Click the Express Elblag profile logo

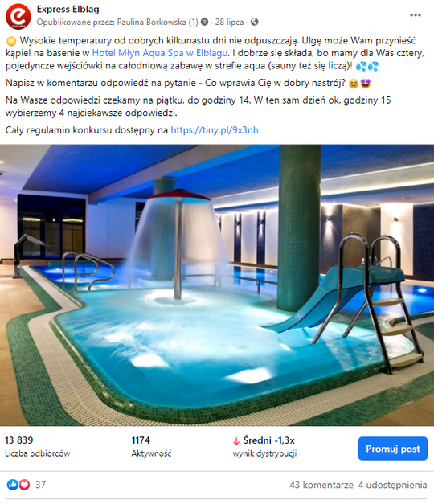click(x=18, y=16)
